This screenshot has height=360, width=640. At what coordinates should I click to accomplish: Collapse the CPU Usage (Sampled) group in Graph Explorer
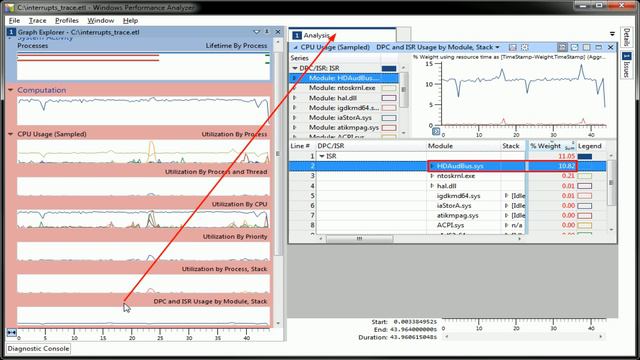point(11,134)
